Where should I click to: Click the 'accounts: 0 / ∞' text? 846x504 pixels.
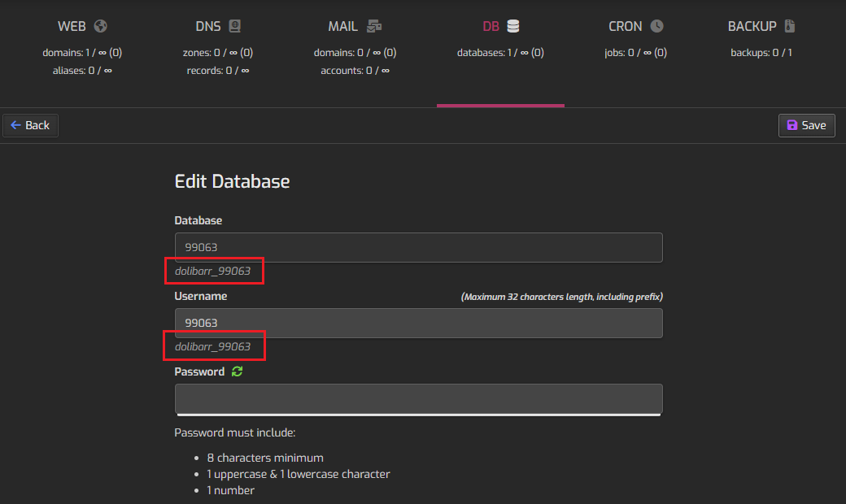click(355, 71)
